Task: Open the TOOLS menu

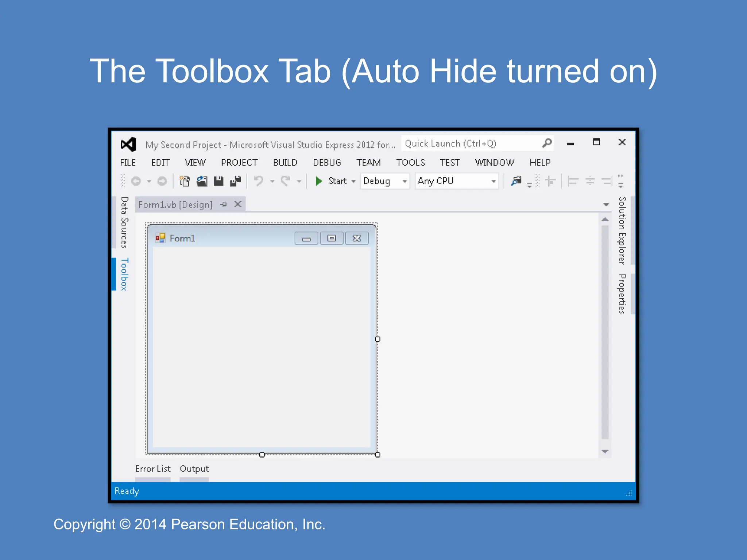Action: point(411,163)
